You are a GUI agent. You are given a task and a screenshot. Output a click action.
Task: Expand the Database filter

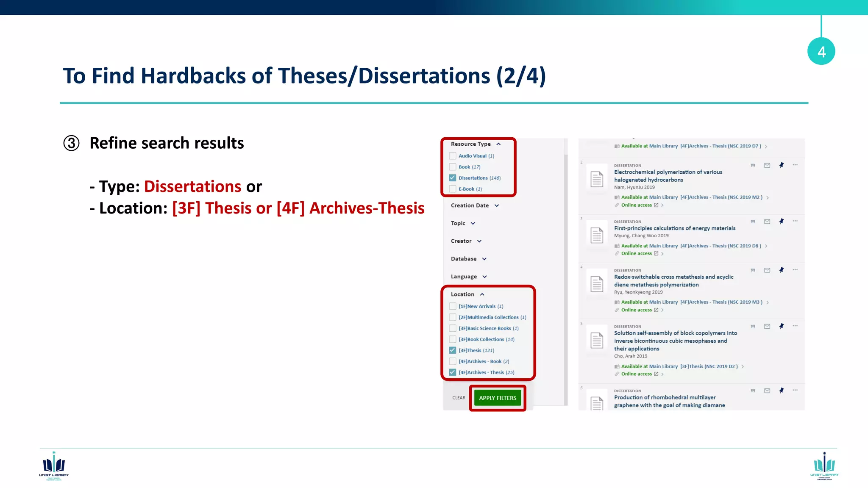click(x=484, y=259)
